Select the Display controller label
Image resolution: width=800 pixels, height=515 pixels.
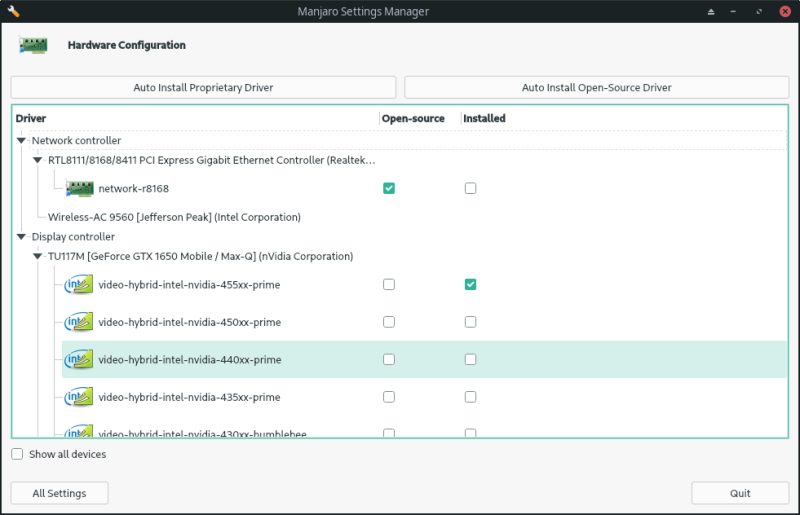point(73,236)
